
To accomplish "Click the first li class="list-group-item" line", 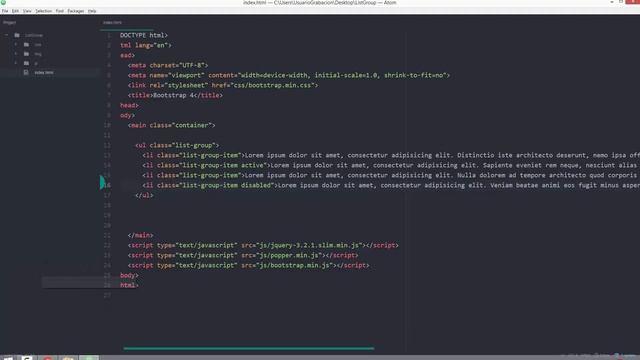I will tap(391, 155).
